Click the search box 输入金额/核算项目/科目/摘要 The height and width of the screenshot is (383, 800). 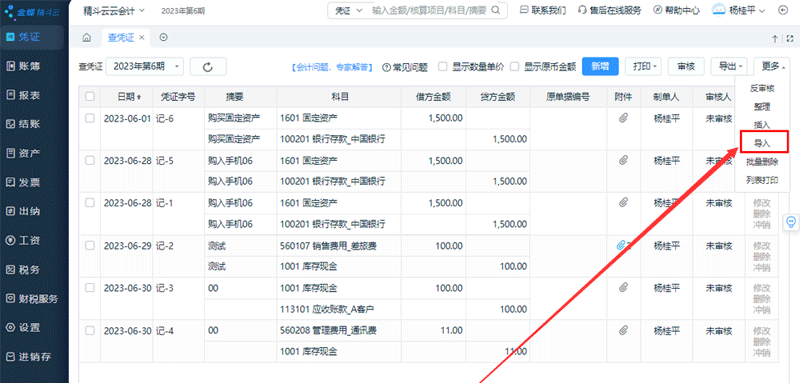point(429,10)
